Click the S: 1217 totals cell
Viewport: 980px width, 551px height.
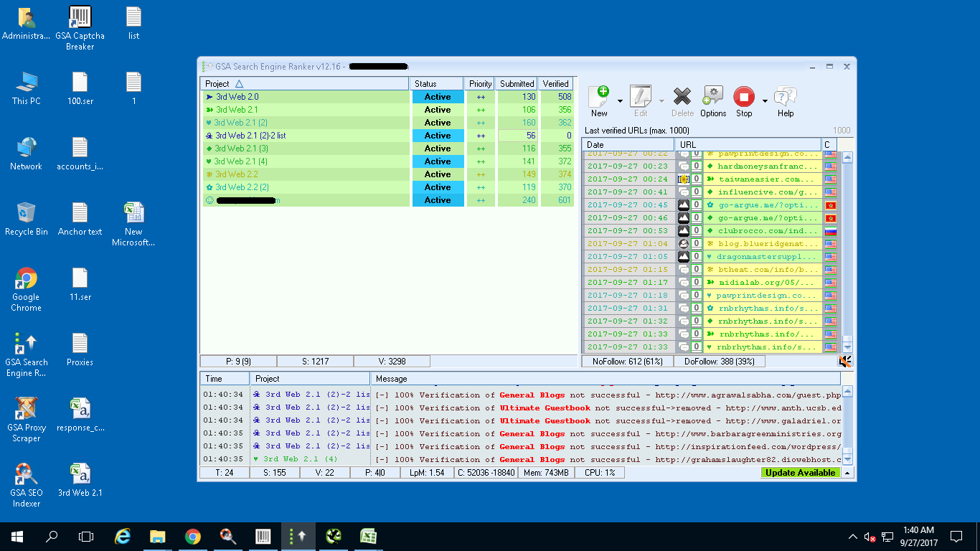(315, 362)
